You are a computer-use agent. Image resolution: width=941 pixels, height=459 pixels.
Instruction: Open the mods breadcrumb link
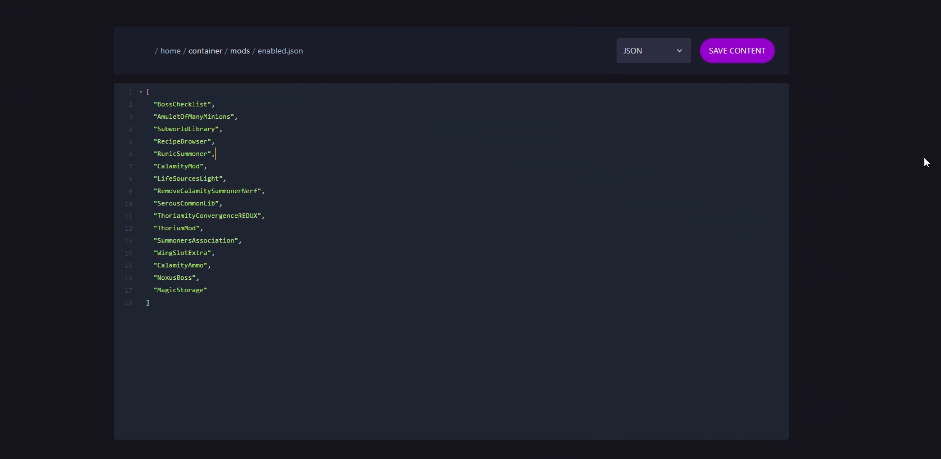tap(240, 51)
